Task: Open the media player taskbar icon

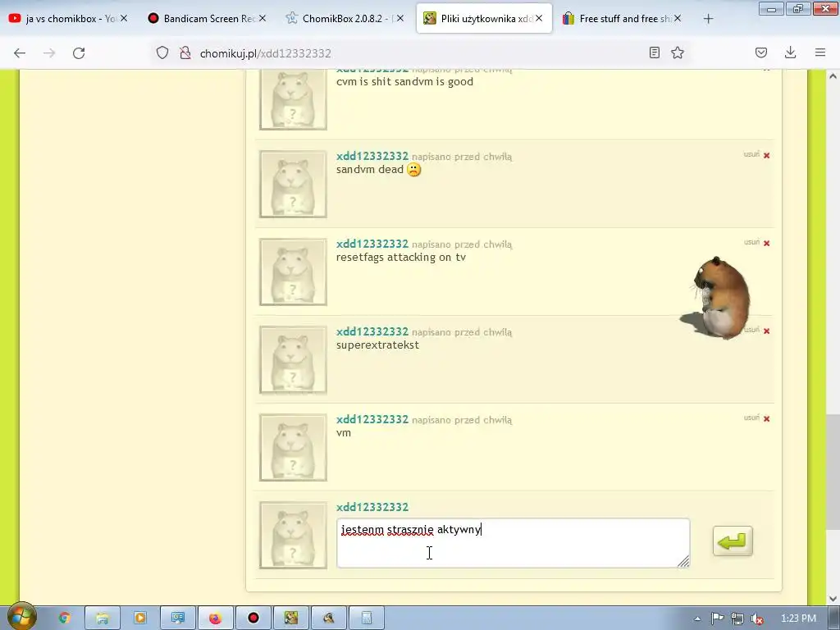Action: pyautogui.click(x=139, y=619)
